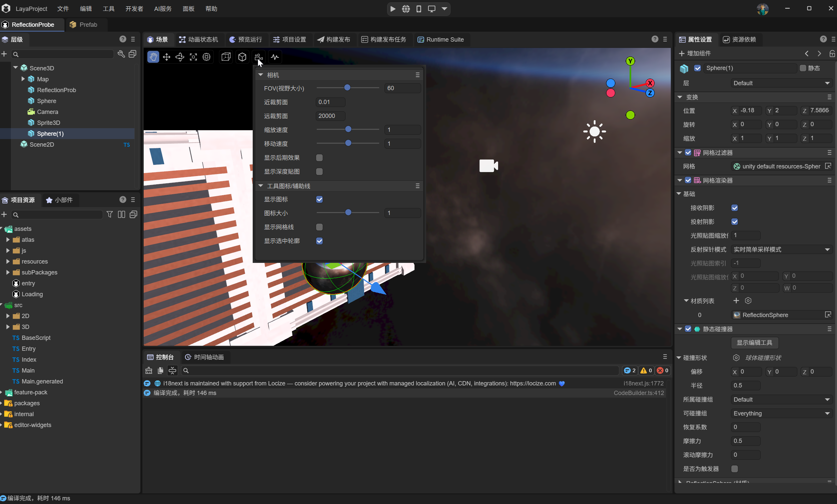The height and width of the screenshot is (504, 837).
Task: Choose mobile device preview icon
Action: pyautogui.click(x=419, y=9)
